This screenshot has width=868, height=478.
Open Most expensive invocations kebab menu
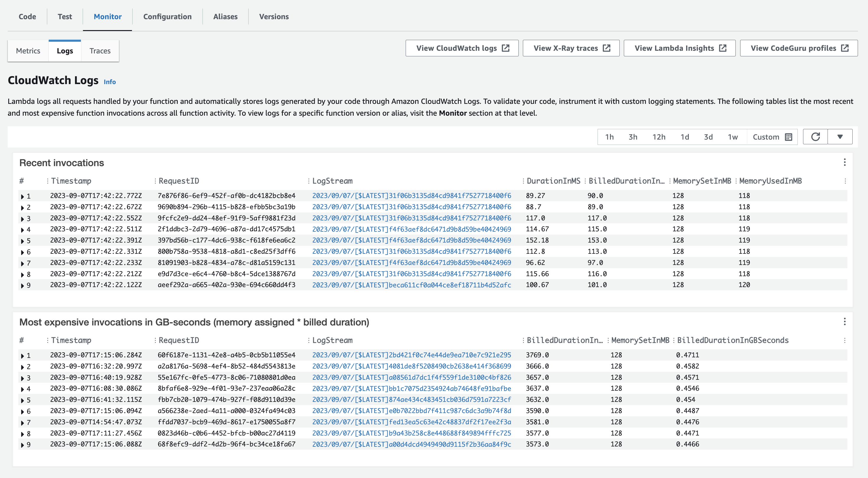pyautogui.click(x=844, y=322)
